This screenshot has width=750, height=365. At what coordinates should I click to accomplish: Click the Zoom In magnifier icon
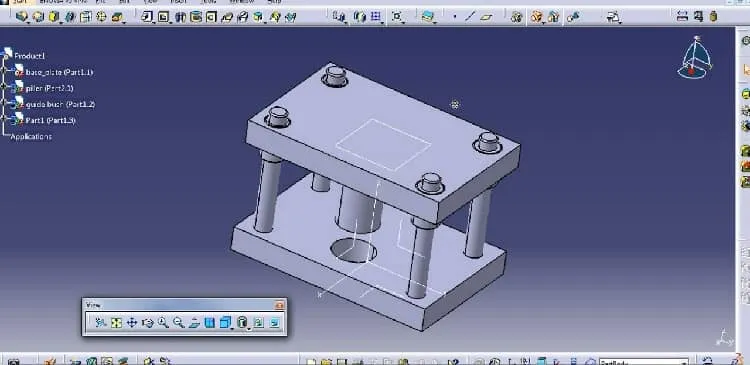click(x=163, y=323)
